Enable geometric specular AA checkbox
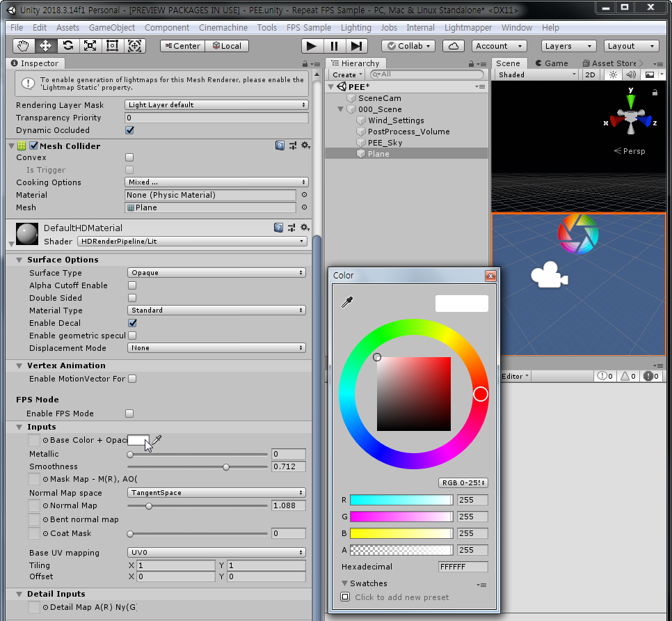Viewport: 672px width, 621px height. (132, 336)
